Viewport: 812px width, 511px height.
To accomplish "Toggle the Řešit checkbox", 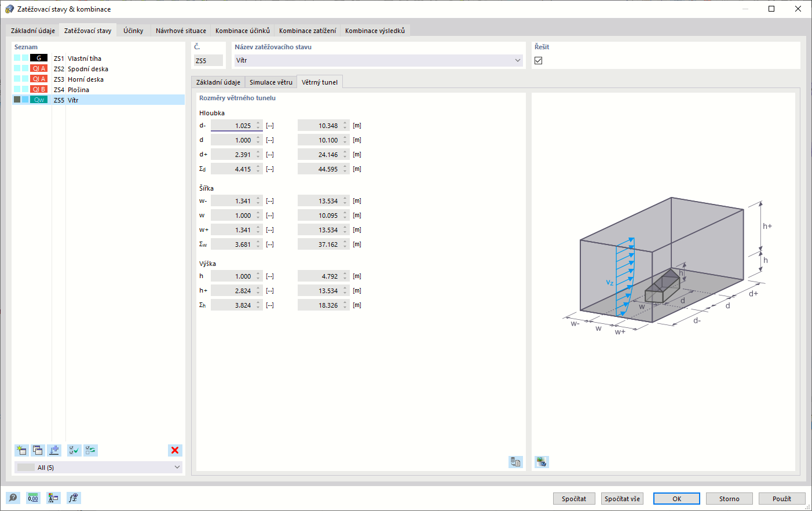I will [539, 60].
